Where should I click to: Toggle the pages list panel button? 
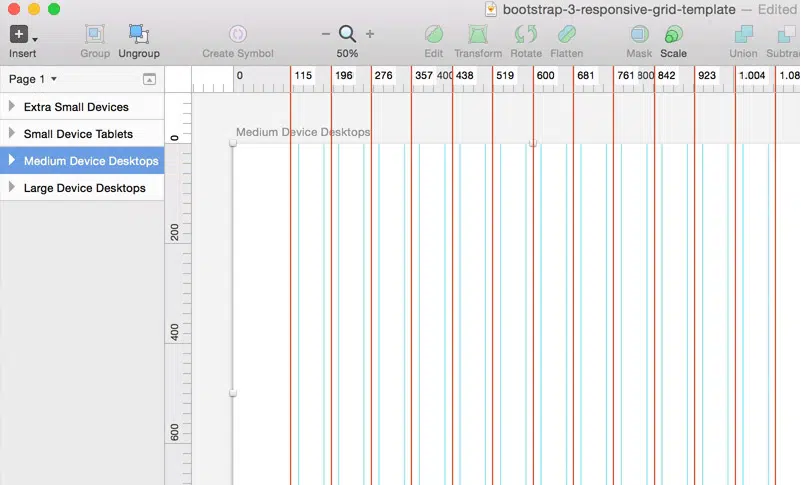tap(149, 79)
